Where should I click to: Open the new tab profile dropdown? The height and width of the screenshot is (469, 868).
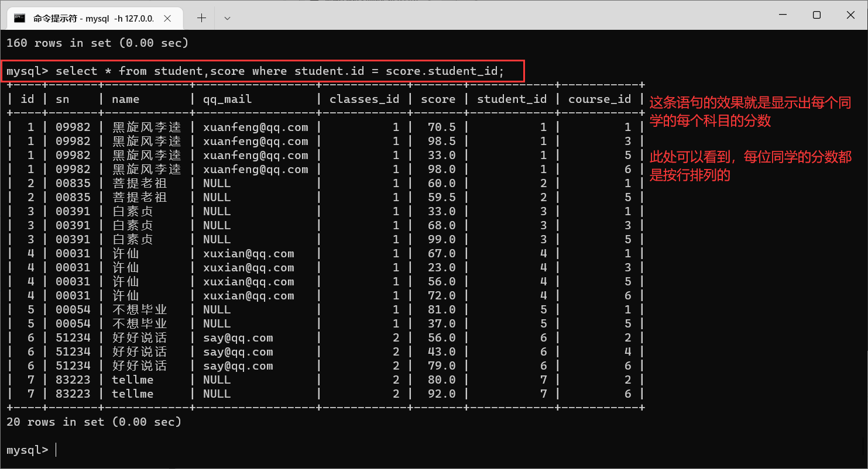(x=228, y=18)
